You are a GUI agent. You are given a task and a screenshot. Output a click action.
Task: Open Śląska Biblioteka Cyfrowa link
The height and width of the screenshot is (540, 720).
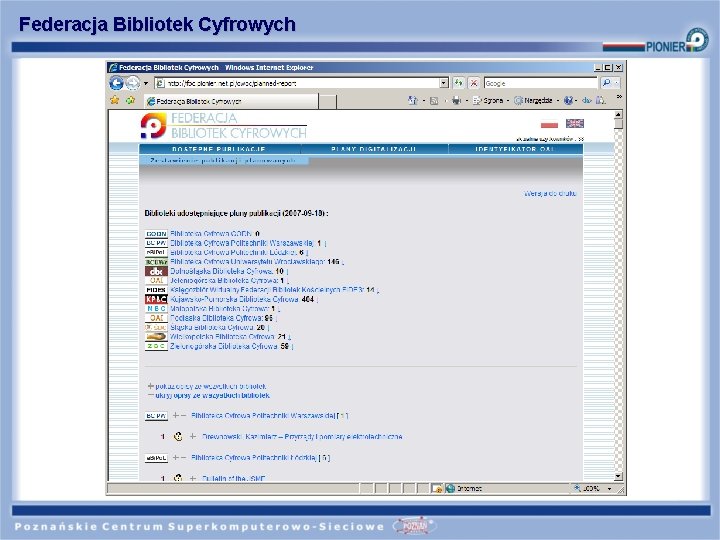point(212,327)
